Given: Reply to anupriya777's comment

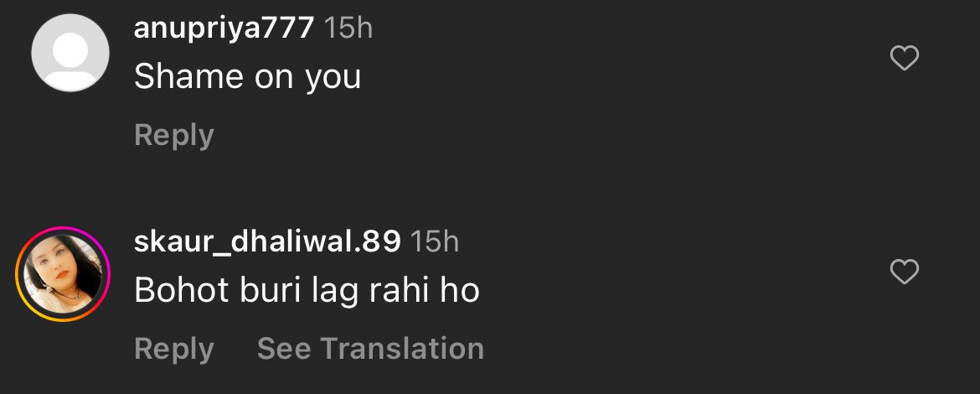Looking at the screenshot, I should coord(173,135).
